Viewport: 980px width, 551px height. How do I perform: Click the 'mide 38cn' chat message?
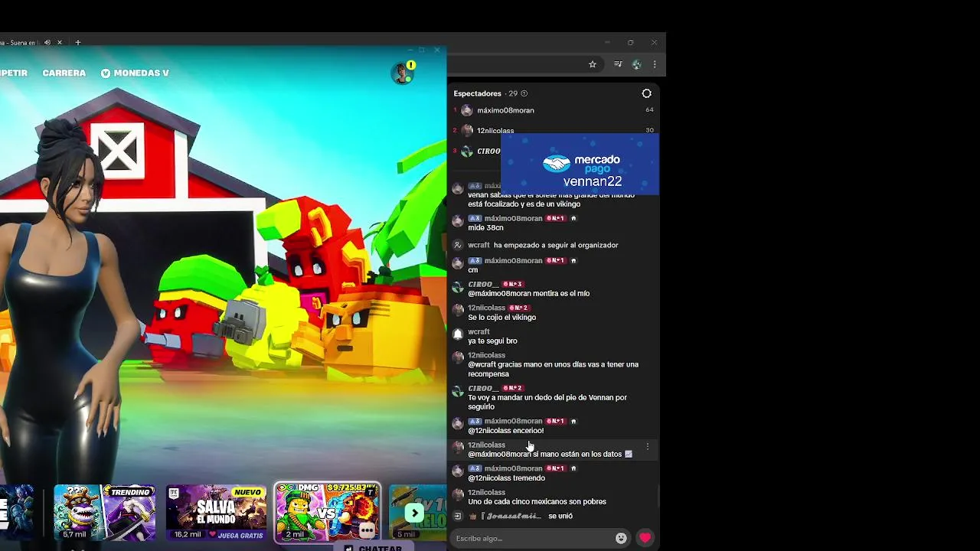485,228
